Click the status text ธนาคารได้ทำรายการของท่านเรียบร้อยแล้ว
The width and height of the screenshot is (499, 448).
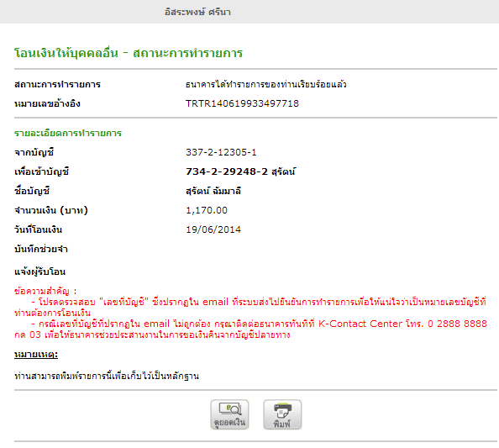266,84
